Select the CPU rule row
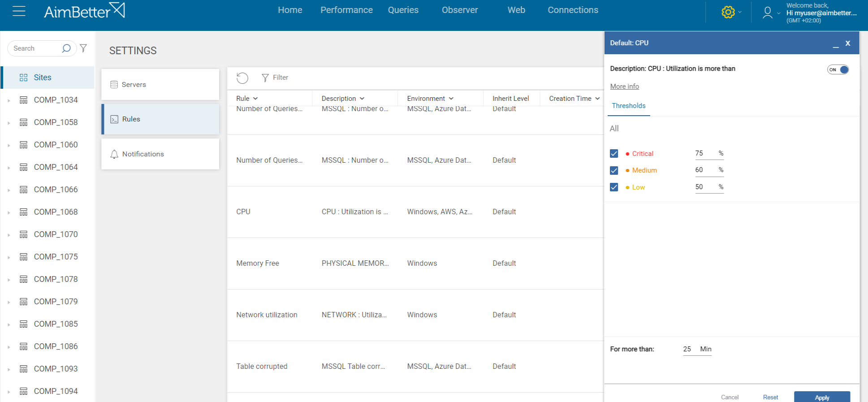 pyautogui.click(x=415, y=212)
